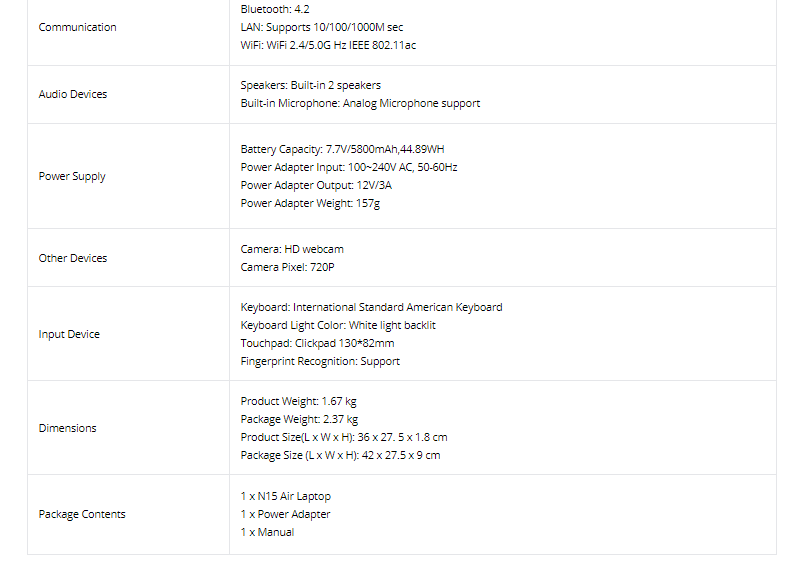Select Power Adapter Output 12V/3A line

[x=316, y=186]
